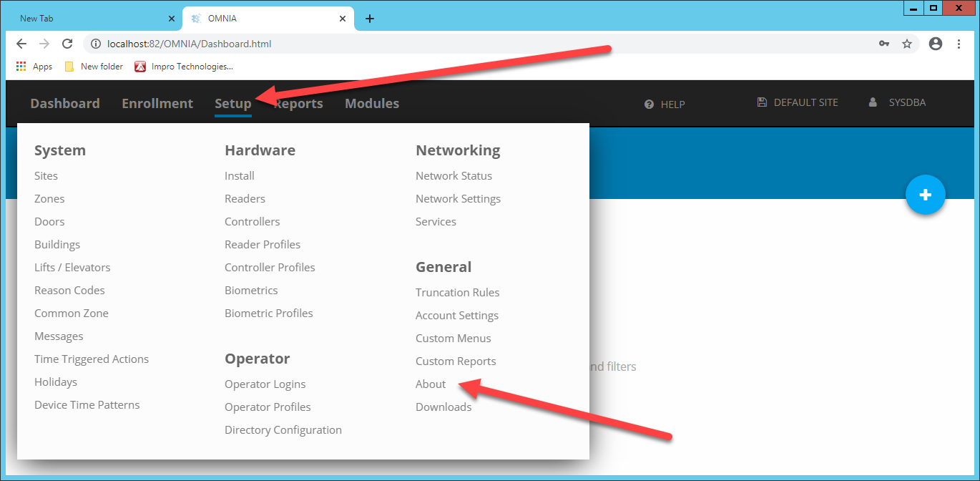Screen dimensions: 980x481
Task: Click the site information icon in address bar
Action: [x=96, y=44]
